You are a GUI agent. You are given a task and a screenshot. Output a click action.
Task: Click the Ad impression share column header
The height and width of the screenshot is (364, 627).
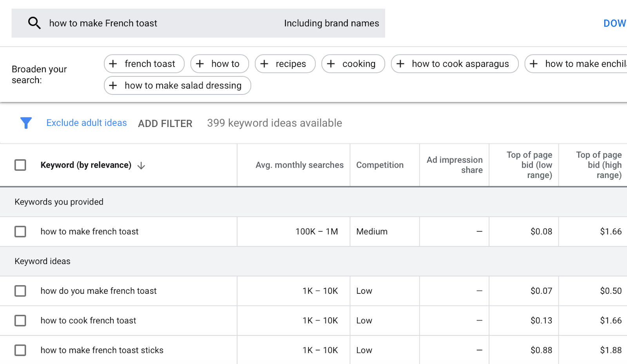click(455, 165)
